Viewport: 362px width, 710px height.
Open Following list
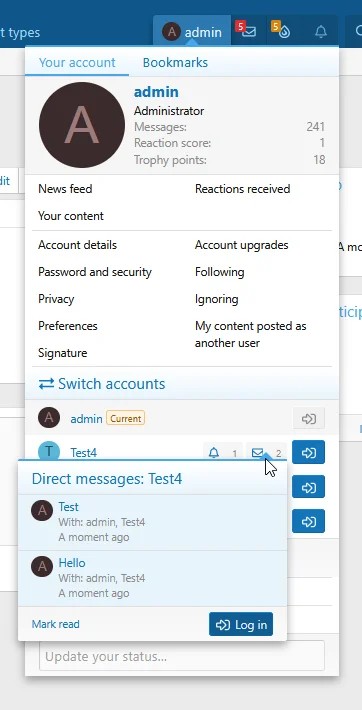(220, 272)
